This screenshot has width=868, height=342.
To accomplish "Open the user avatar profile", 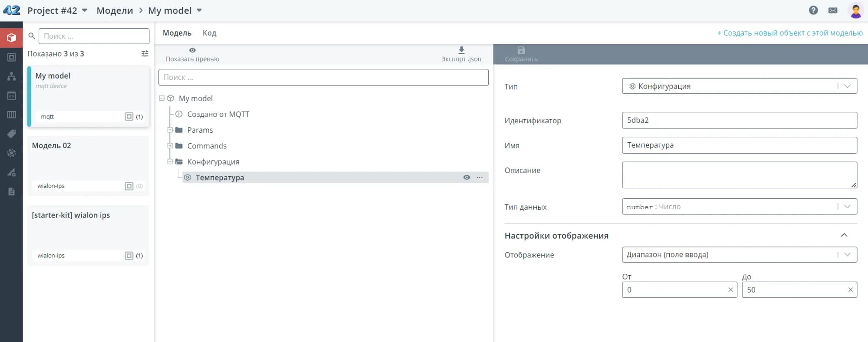I will 855,11.
